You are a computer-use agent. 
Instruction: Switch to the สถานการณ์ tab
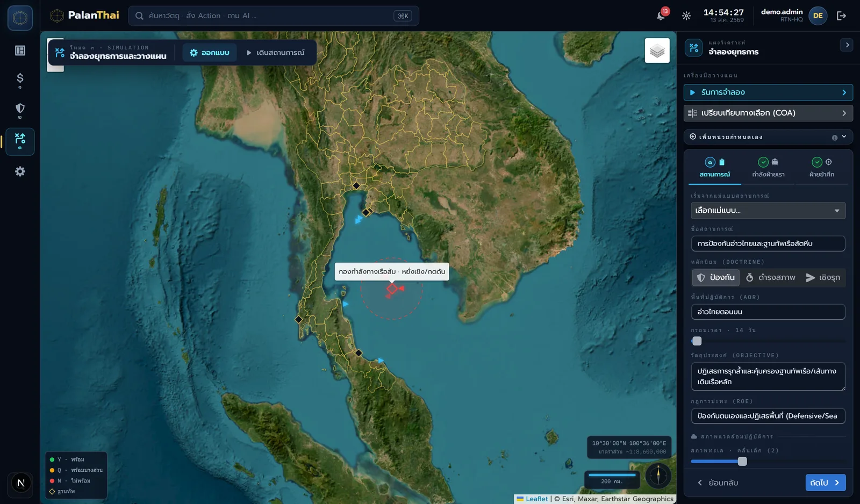[x=714, y=168]
